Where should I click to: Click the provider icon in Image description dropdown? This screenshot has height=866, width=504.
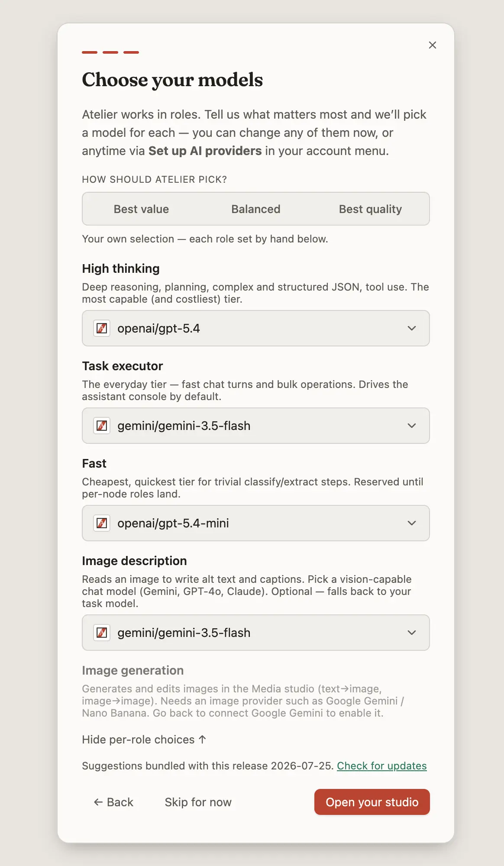(x=102, y=633)
